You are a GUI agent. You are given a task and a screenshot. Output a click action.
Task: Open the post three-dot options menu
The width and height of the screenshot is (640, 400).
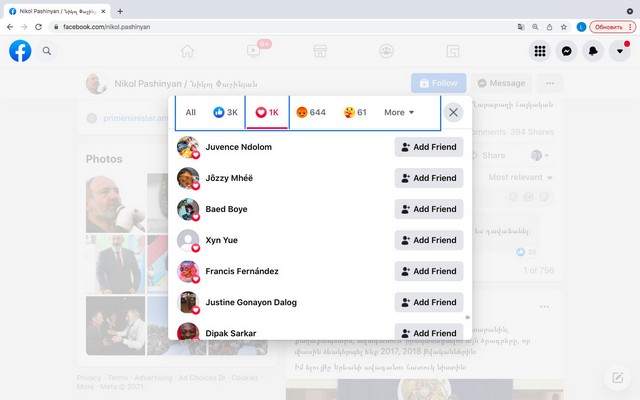544,307
